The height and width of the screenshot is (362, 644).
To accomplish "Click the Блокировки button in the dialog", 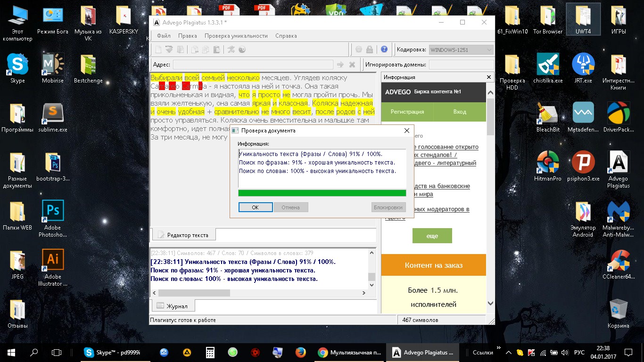I will click(x=388, y=207).
